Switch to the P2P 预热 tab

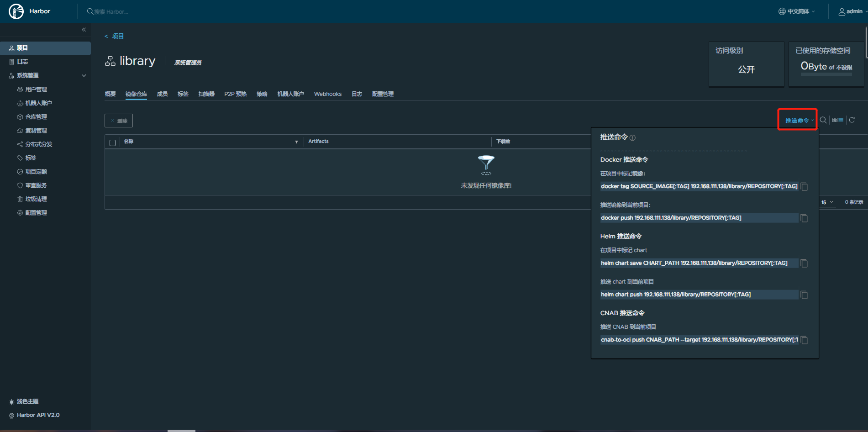point(235,94)
